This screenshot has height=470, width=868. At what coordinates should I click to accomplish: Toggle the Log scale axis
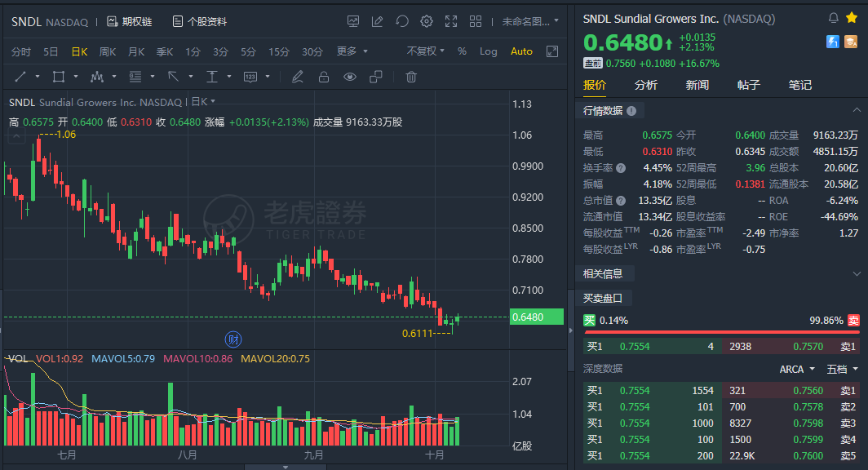click(488, 51)
